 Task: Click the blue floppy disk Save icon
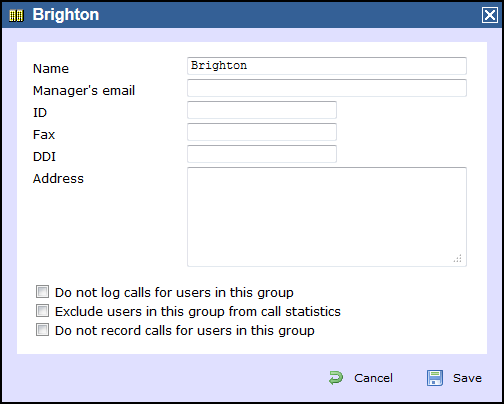click(x=435, y=378)
